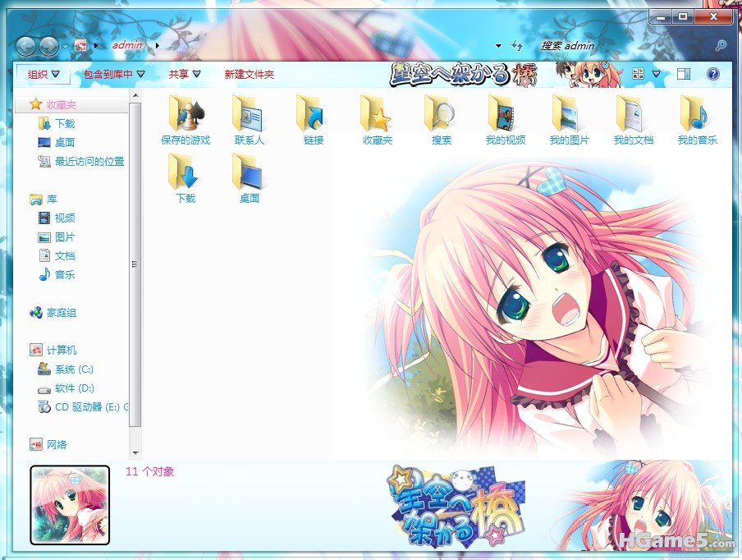Viewport: 742px width, 560px height.
Task: Select the 下载 folder in file pane
Action: pos(185,177)
